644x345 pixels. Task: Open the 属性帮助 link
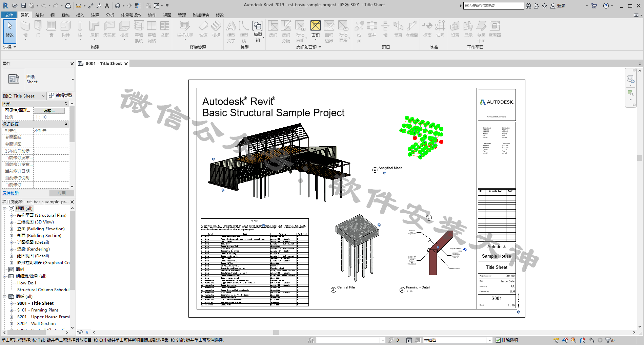point(11,193)
